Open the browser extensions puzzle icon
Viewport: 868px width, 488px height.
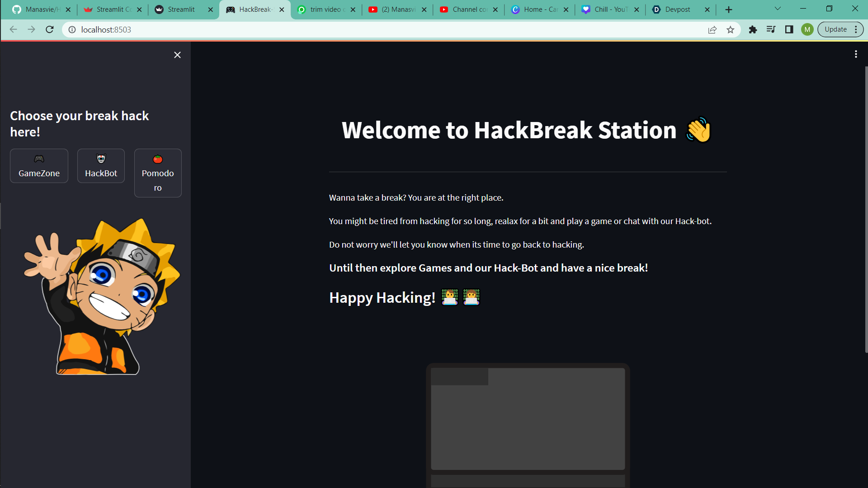click(753, 29)
